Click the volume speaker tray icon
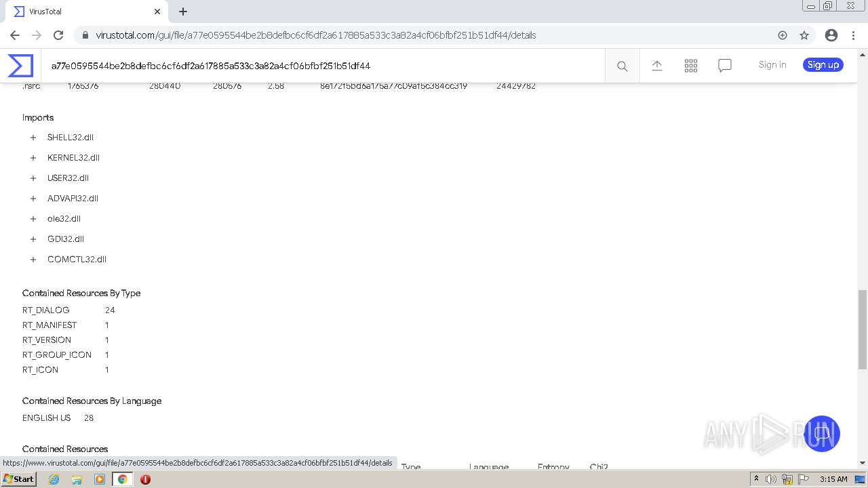Viewport: 868px width, 488px height. point(771,479)
